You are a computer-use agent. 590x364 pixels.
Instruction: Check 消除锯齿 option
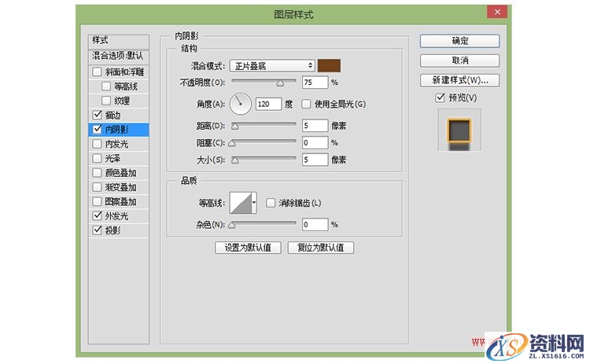(271, 204)
